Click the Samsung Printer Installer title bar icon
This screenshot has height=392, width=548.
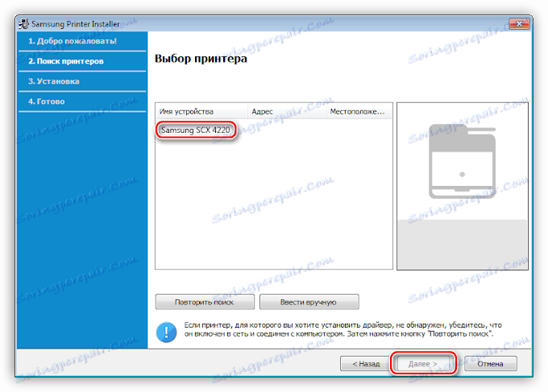[x=24, y=23]
